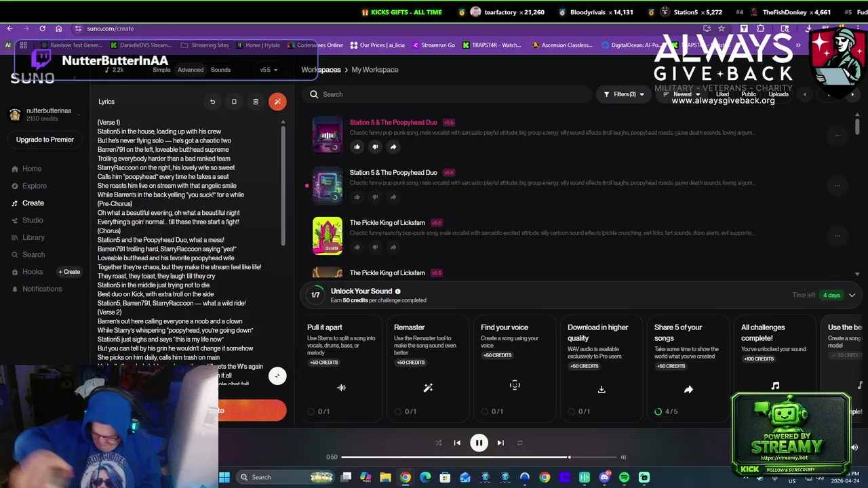Toggle repeat in the player bar
Image resolution: width=868 pixels, height=488 pixels.
(519, 443)
